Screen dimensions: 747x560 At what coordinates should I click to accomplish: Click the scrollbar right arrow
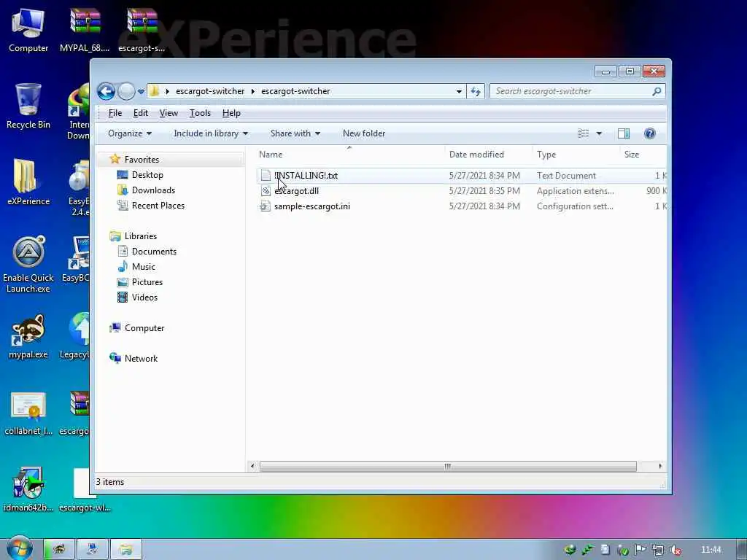click(659, 466)
